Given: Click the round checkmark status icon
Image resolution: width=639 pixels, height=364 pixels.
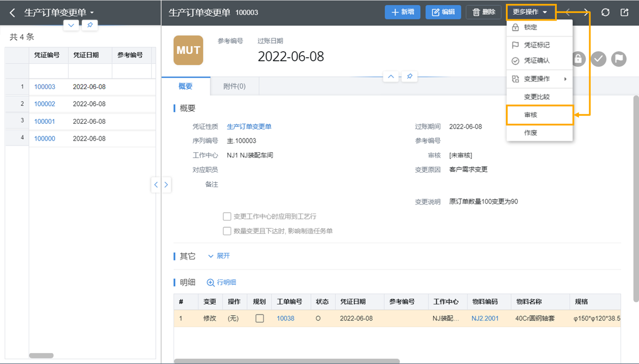Looking at the screenshot, I should [598, 59].
